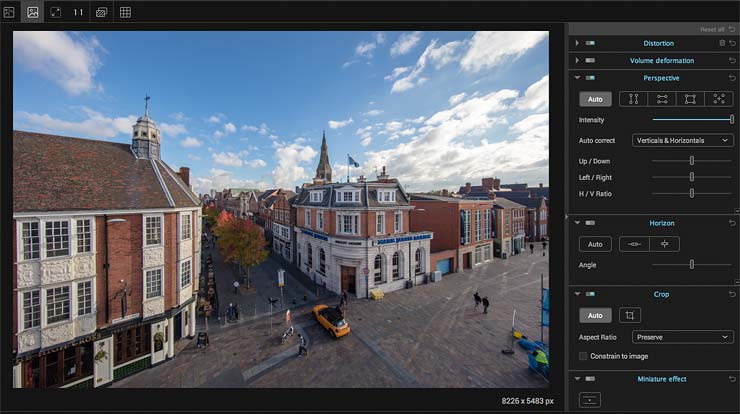Viewport: 740px width, 414px height.
Task: Expand the Volume deformation panel
Action: pyautogui.click(x=577, y=60)
